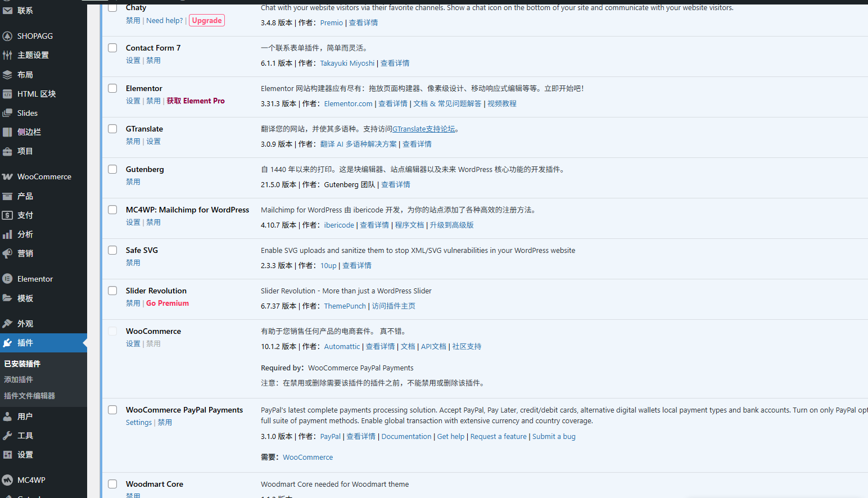Open API文档 link for WooCommerce

433,346
